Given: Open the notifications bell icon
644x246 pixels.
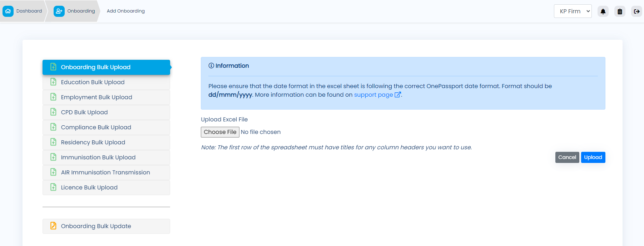Looking at the screenshot, I should [603, 11].
